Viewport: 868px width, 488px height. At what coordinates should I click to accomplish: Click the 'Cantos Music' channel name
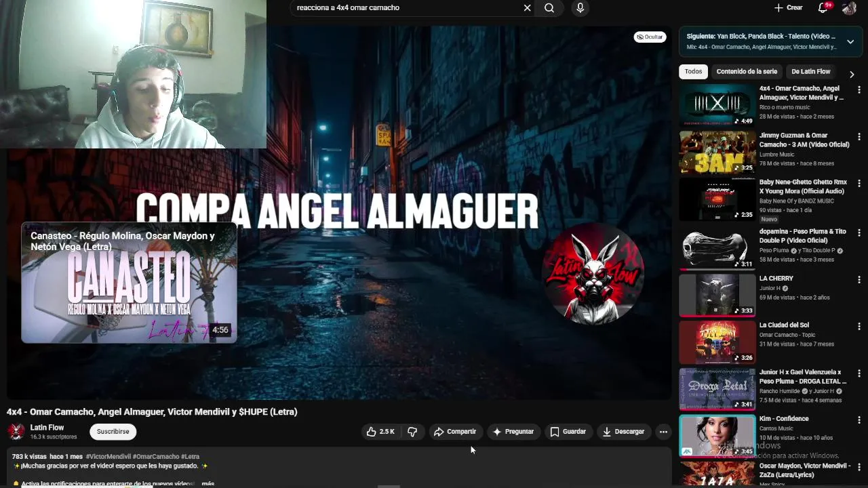[x=776, y=428]
